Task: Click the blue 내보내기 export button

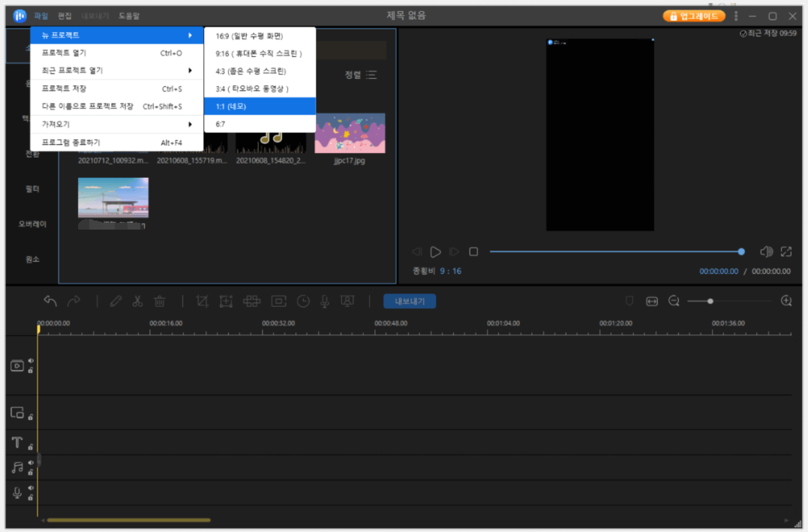Action: [x=410, y=301]
